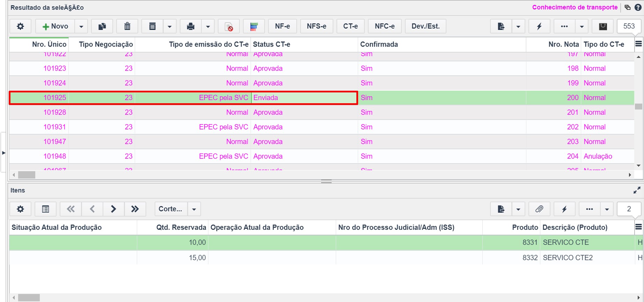Expand the top toolbar export dropdown arrow
Screen dimensions: 644x302
[518, 26]
